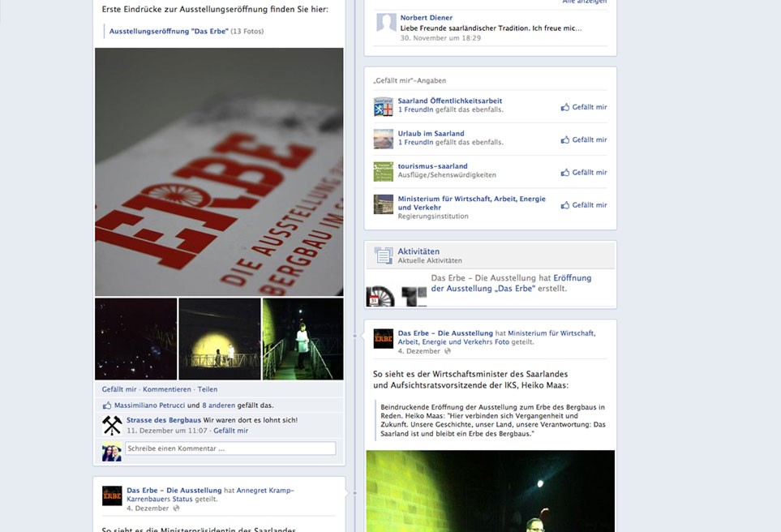Like the Strasse des Bergbaus comment
The width and height of the screenshot is (781, 532).
pyautogui.click(x=230, y=431)
